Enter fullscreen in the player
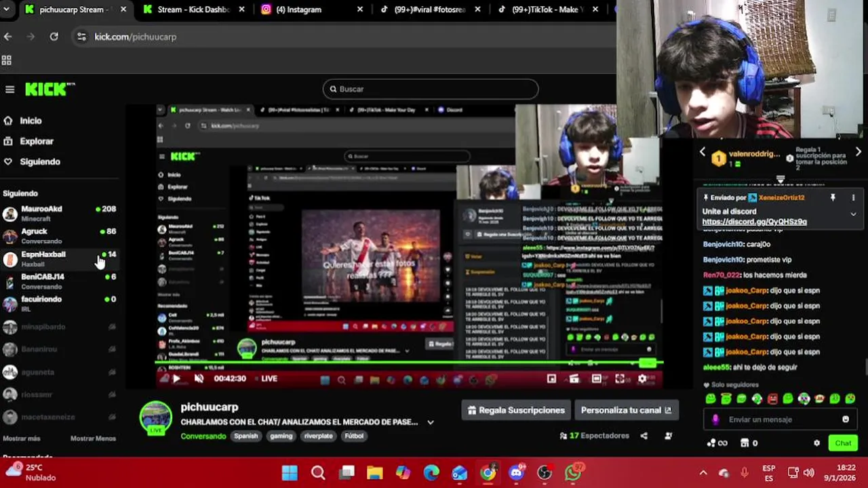 click(620, 378)
